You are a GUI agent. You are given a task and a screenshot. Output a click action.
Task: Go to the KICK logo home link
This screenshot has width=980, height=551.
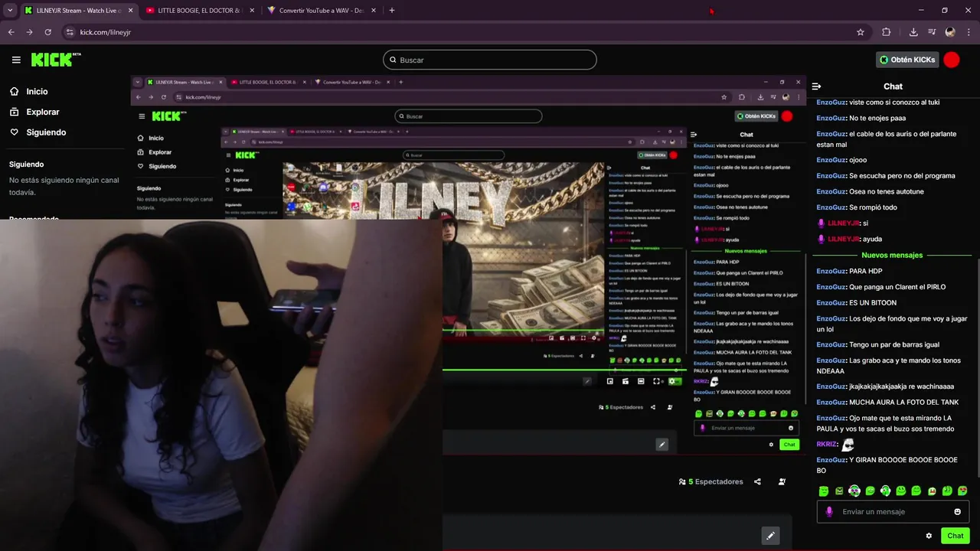[x=56, y=60]
